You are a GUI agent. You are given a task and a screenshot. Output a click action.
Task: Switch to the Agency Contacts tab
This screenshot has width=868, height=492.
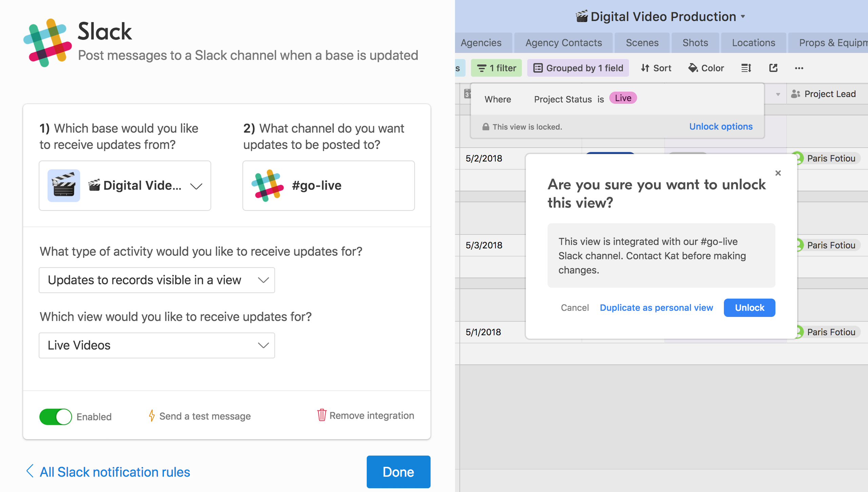click(x=564, y=43)
